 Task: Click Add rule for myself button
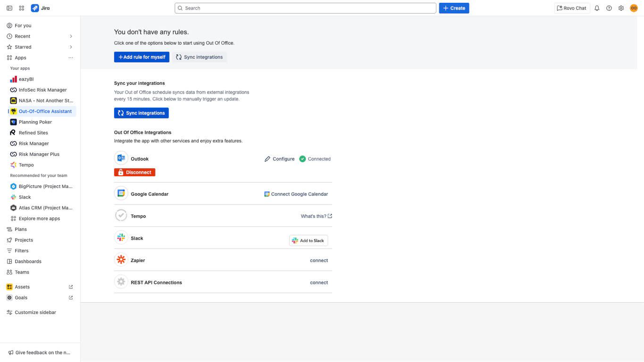142,57
